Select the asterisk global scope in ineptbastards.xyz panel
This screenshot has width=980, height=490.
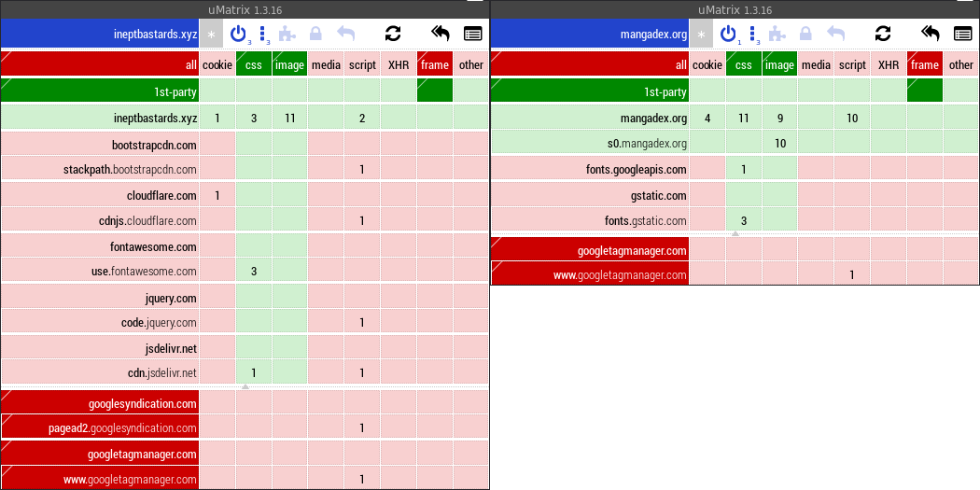pyautogui.click(x=211, y=34)
